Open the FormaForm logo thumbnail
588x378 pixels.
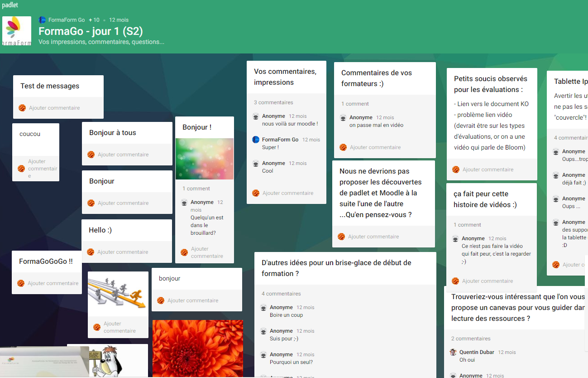click(x=17, y=31)
